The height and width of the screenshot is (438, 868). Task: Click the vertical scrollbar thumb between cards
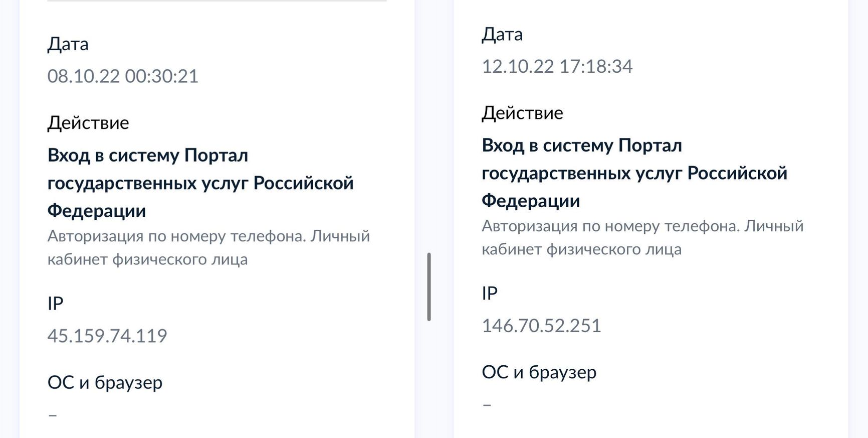[x=429, y=287]
